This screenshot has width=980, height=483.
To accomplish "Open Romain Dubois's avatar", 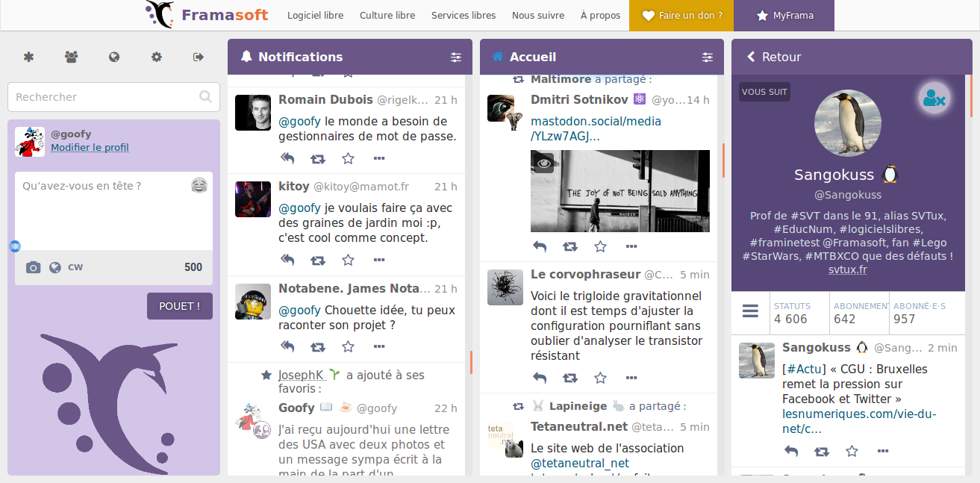I will (x=253, y=112).
